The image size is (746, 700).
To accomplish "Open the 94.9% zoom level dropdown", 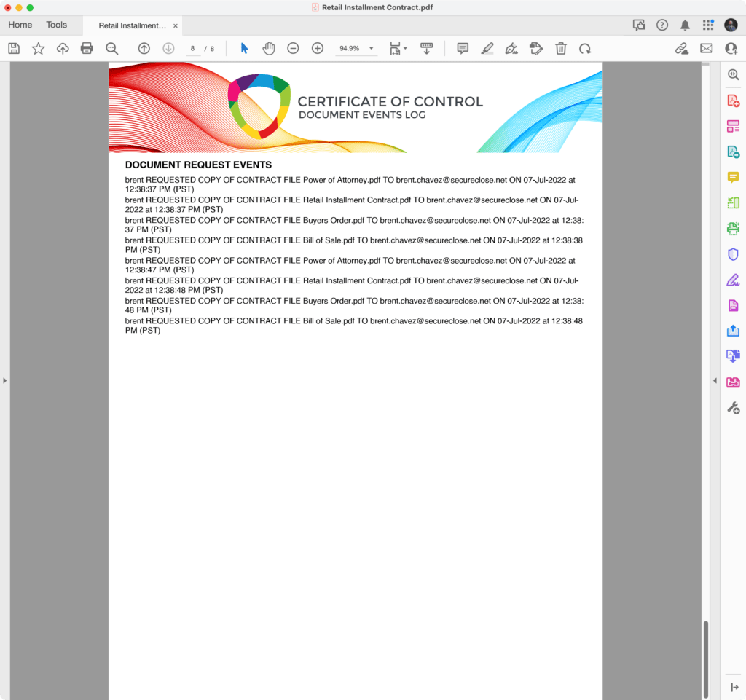I will coord(371,49).
